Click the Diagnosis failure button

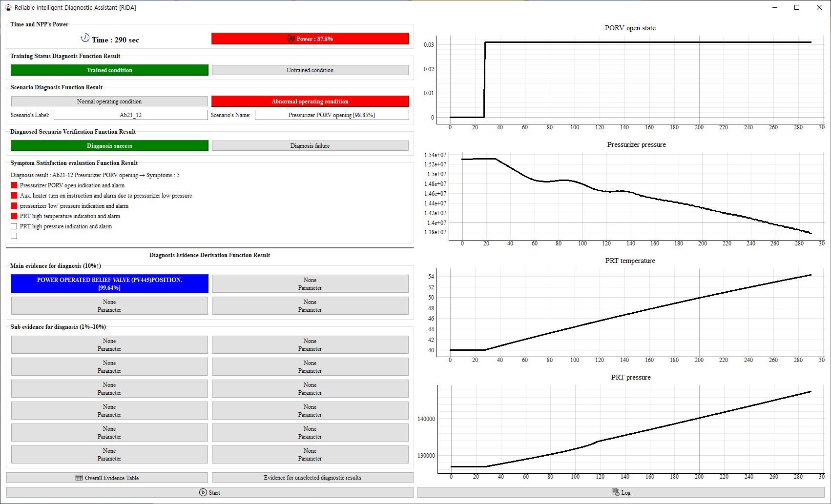click(310, 145)
